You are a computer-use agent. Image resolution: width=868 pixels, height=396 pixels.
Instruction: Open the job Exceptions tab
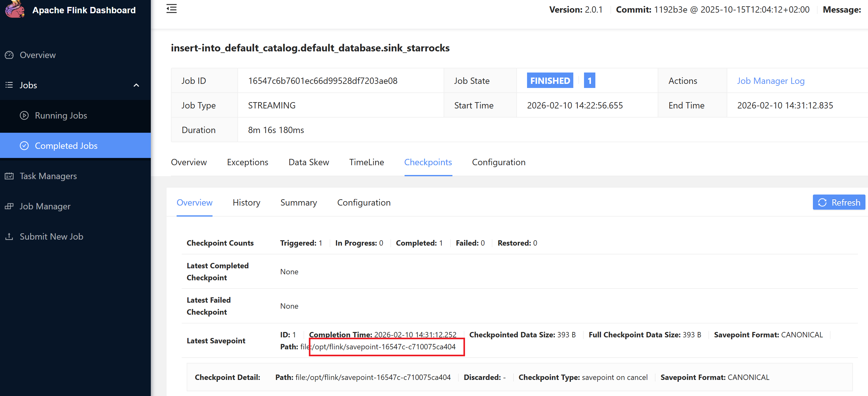[247, 162]
